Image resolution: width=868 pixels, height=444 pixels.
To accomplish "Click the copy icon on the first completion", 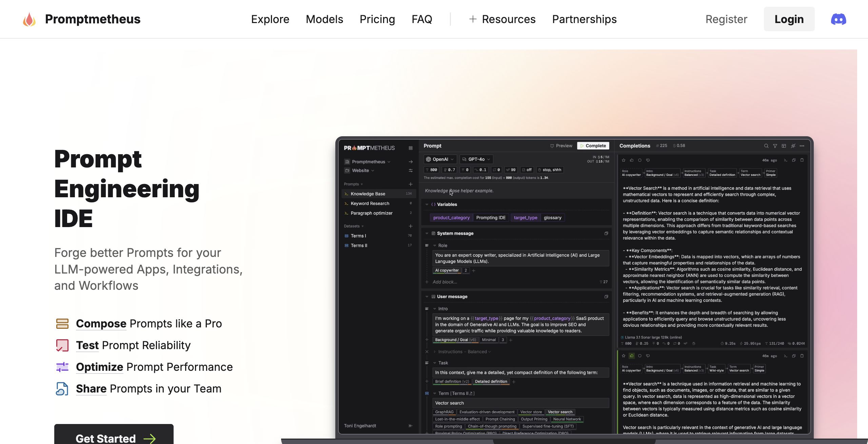I will click(x=794, y=160).
